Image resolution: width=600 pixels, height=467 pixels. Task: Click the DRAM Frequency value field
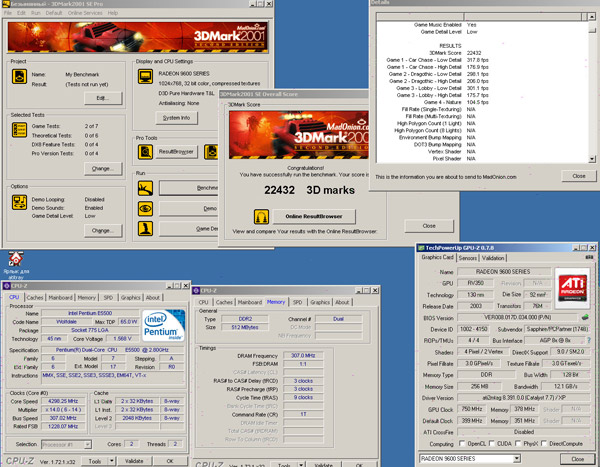[303, 356]
